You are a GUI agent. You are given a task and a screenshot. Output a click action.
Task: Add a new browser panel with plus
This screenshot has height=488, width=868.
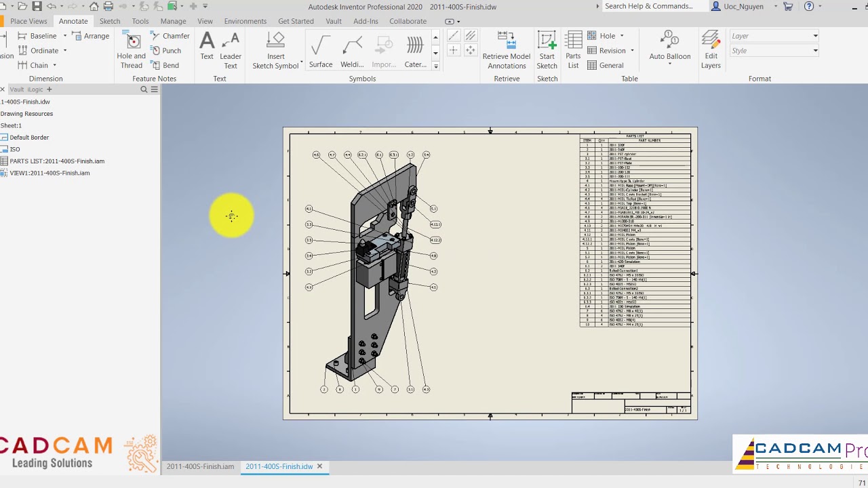click(49, 89)
